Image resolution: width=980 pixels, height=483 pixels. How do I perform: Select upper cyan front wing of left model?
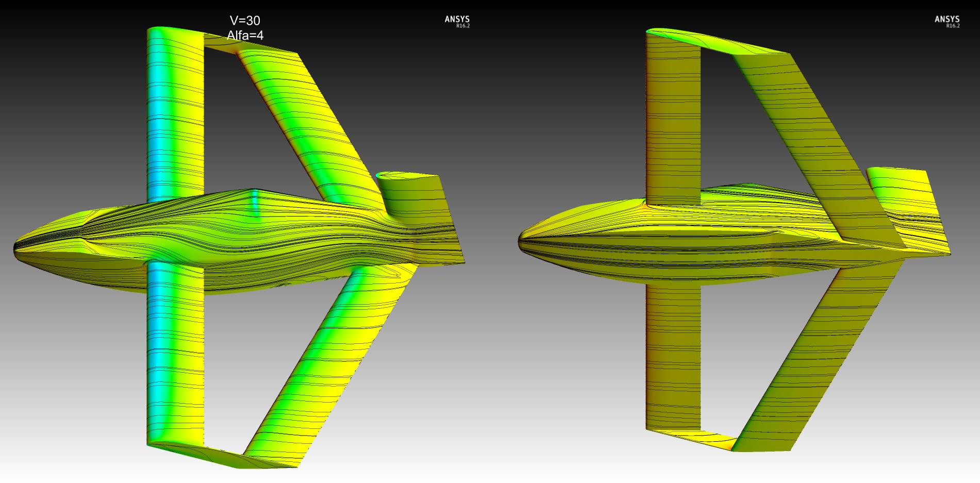click(x=174, y=113)
